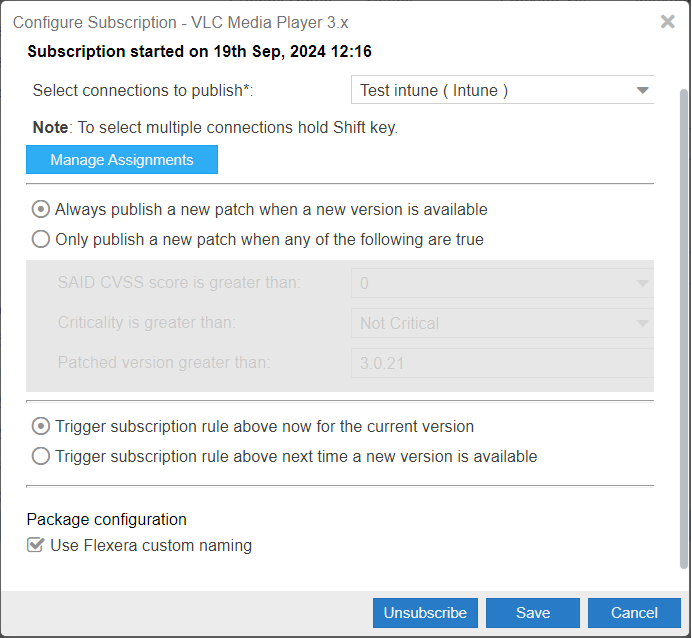692x638 pixels.
Task: Choose Trigger rule now for current version
Action: coord(41,426)
